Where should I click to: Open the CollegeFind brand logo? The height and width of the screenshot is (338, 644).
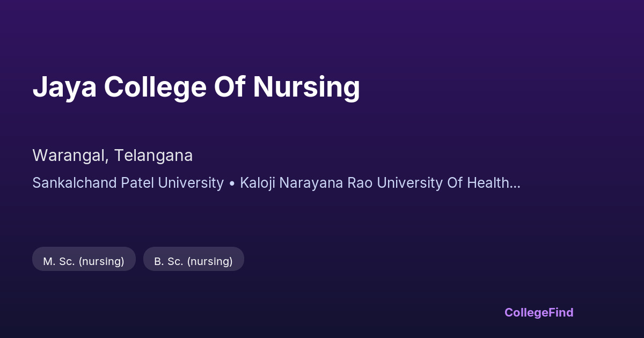tap(538, 312)
